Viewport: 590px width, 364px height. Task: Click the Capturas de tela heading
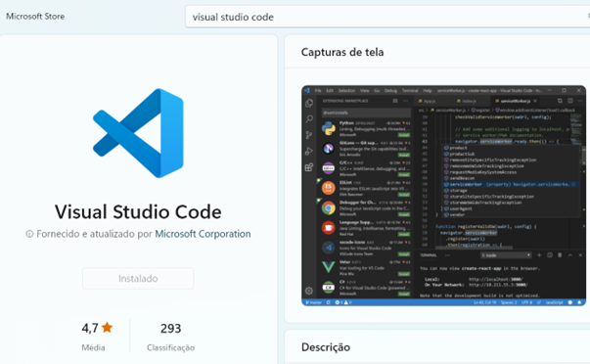point(342,52)
